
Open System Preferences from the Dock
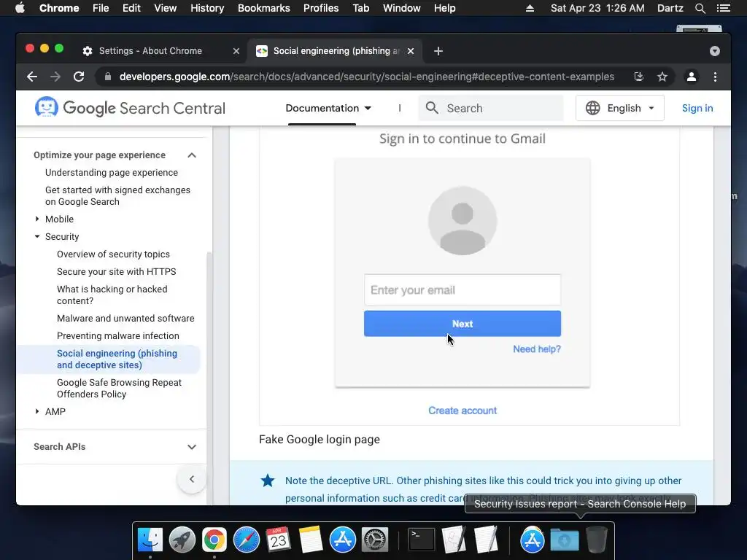(375, 540)
